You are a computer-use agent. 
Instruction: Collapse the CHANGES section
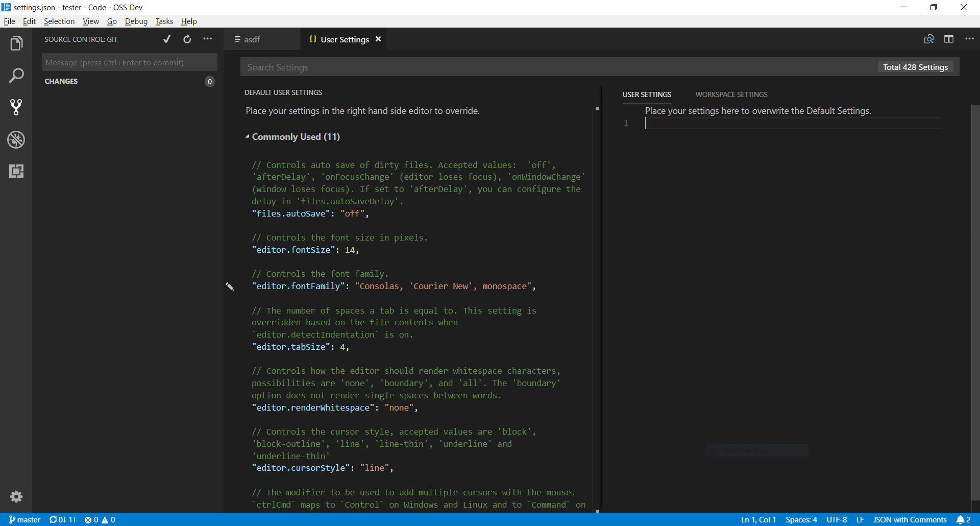tap(61, 81)
